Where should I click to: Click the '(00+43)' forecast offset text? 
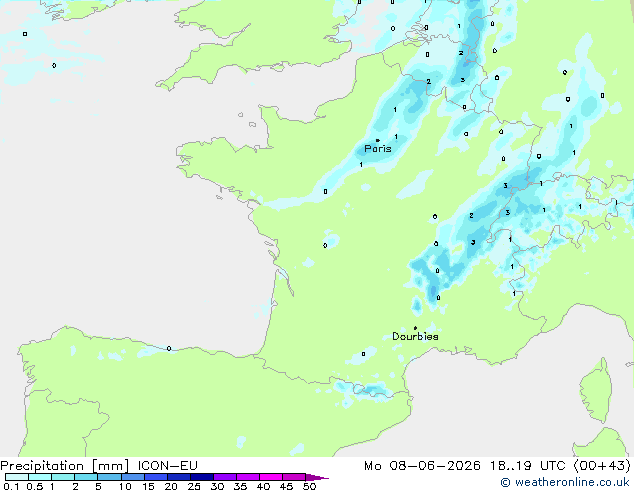tap(602, 466)
